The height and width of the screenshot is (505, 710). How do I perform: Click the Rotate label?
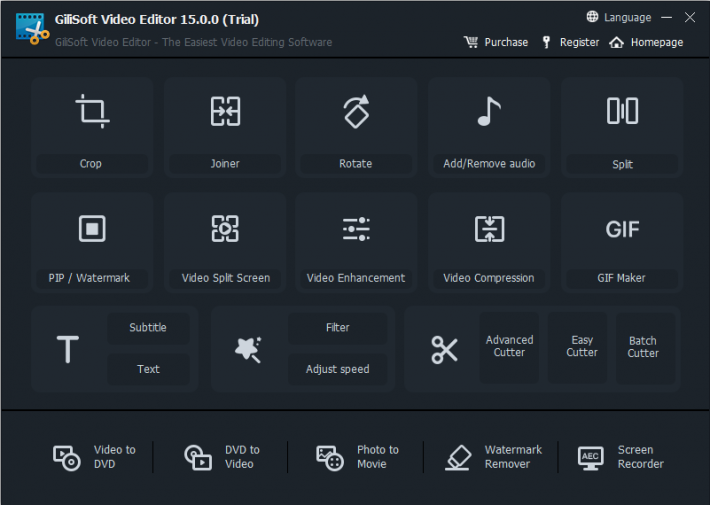pos(356,164)
